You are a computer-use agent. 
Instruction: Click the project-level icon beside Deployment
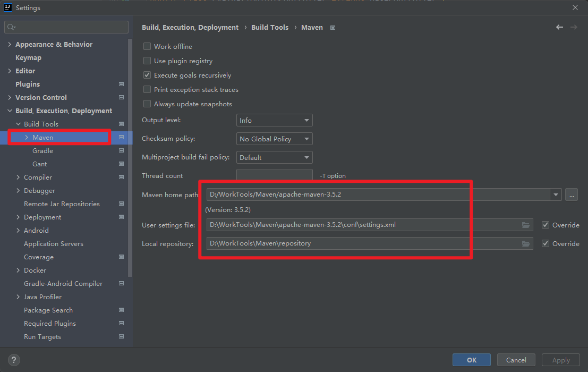click(x=121, y=217)
